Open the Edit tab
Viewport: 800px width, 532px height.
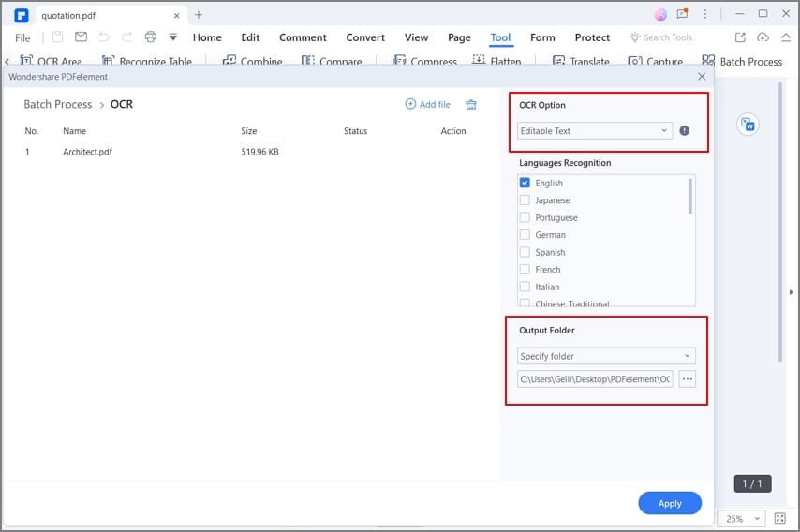[250, 37]
